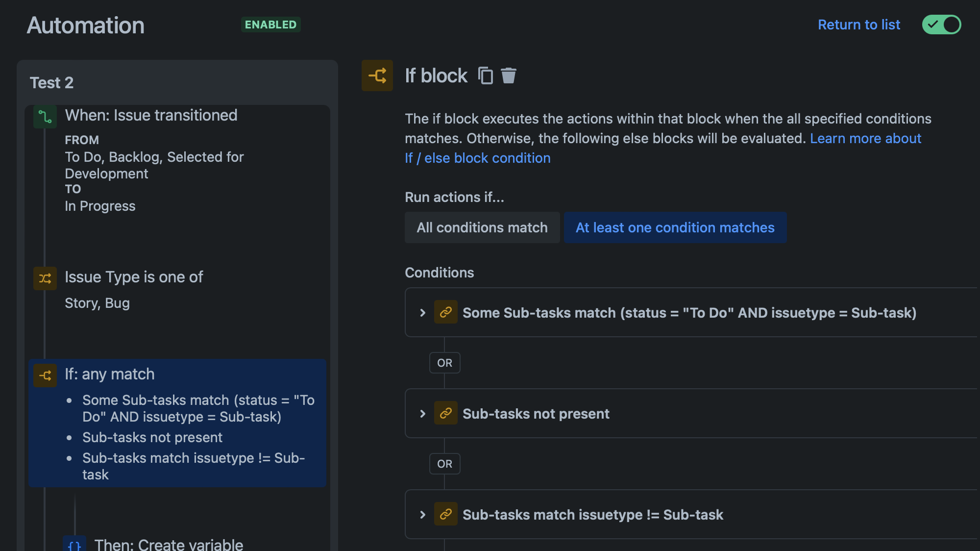Open Learn more about If / else link
980x551 pixels.
click(865, 138)
